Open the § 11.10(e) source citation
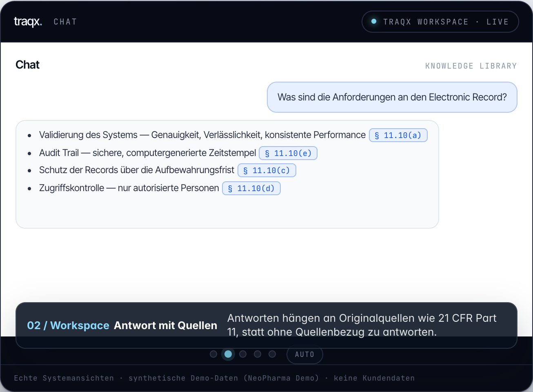The height and width of the screenshot is (392, 533). coord(288,153)
